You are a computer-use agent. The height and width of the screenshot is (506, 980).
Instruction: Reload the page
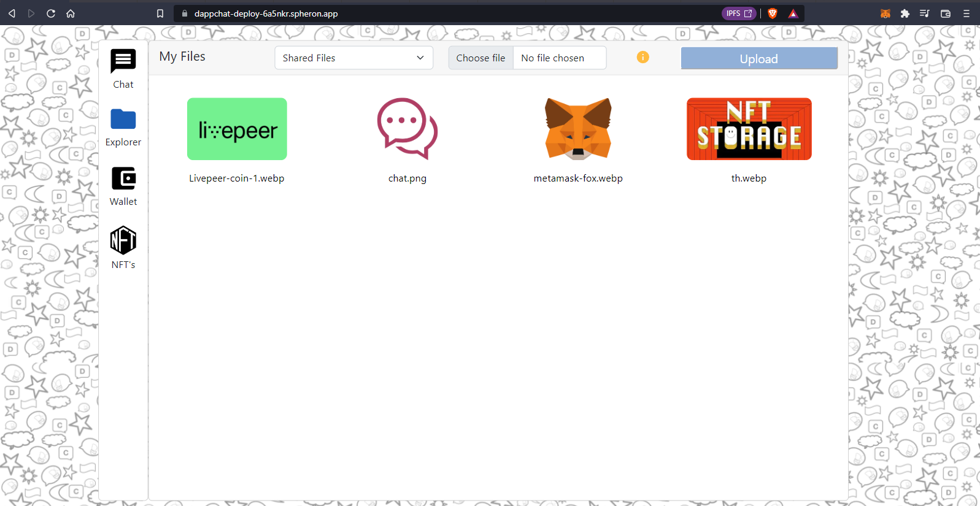click(51, 13)
